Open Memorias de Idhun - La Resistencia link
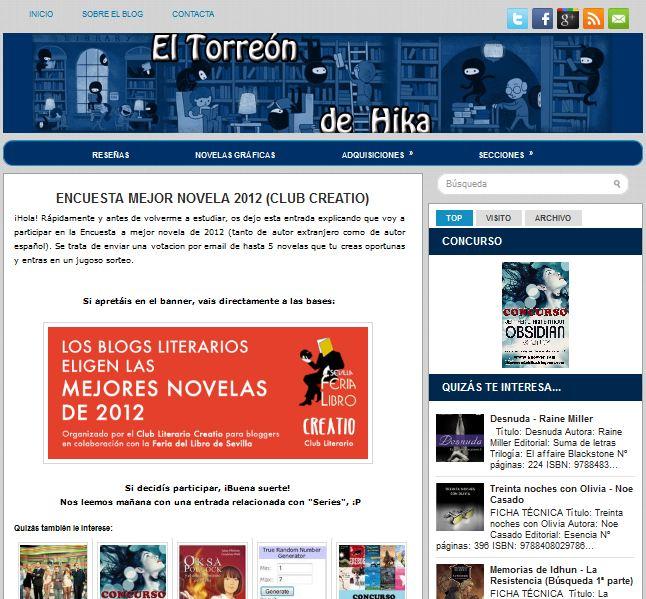Screen dimensions: 646x599 (x=561, y=575)
